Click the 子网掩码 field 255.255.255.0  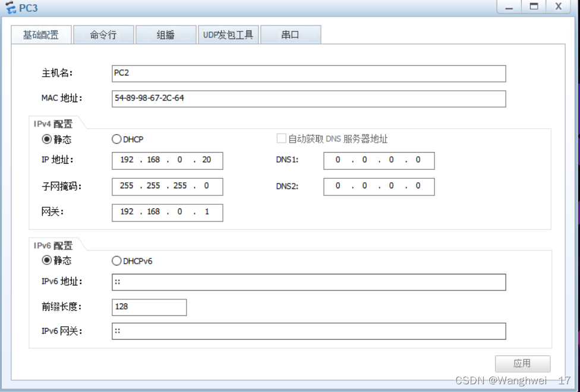click(167, 186)
